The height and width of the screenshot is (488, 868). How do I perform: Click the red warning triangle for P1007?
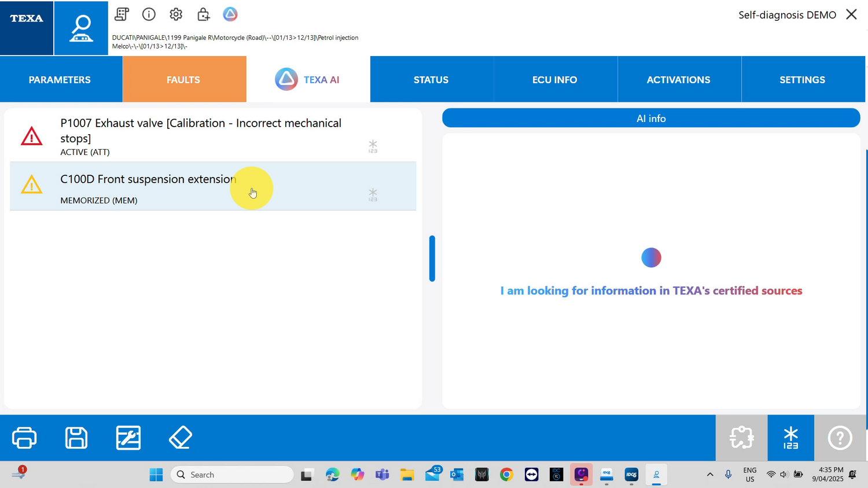[32, 136]
